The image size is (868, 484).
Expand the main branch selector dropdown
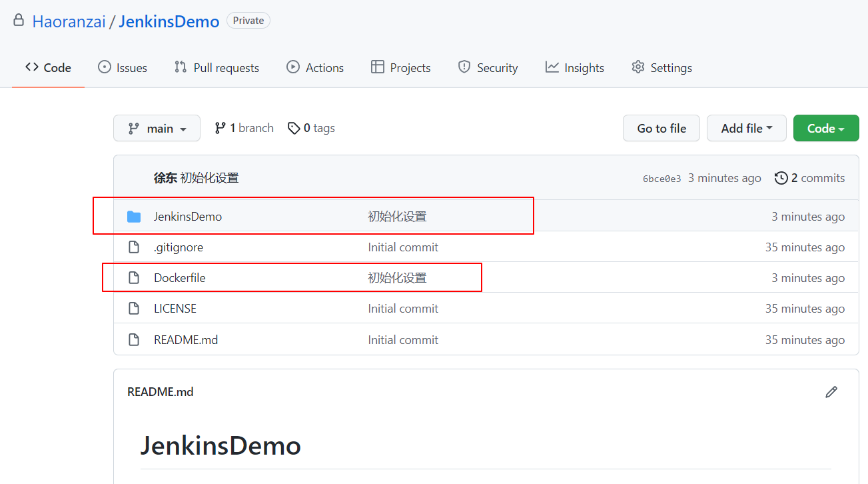pyautogui.click(x=157, y=128)
